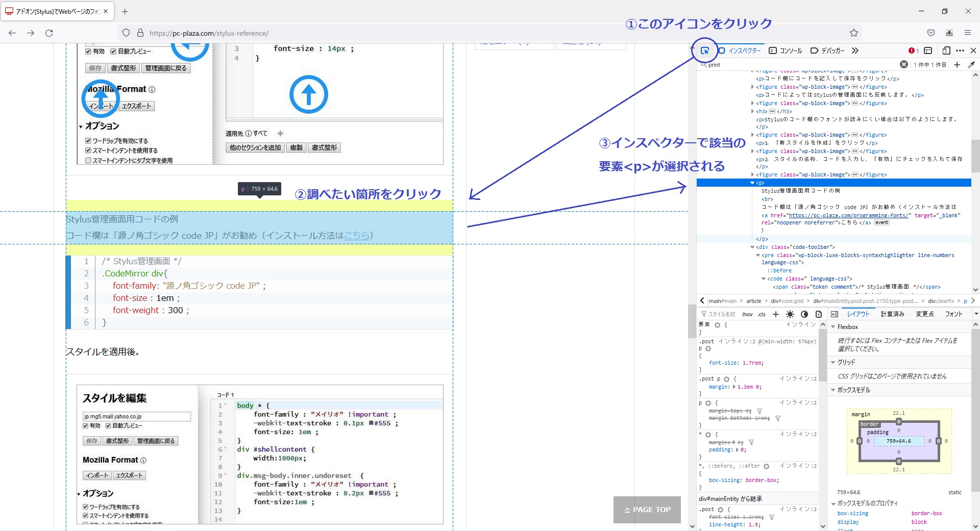Collapse the Flexbox section
The height and width of the screenshot is (531, 980).
click(834, 327)
